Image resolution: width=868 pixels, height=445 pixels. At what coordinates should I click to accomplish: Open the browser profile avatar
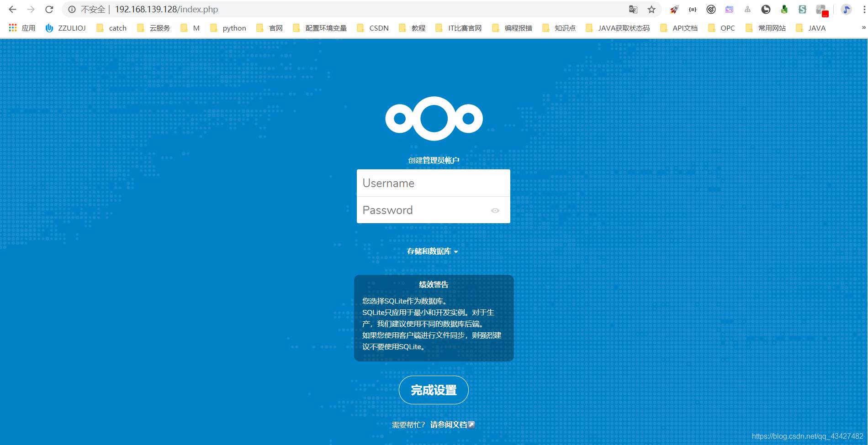846,9
